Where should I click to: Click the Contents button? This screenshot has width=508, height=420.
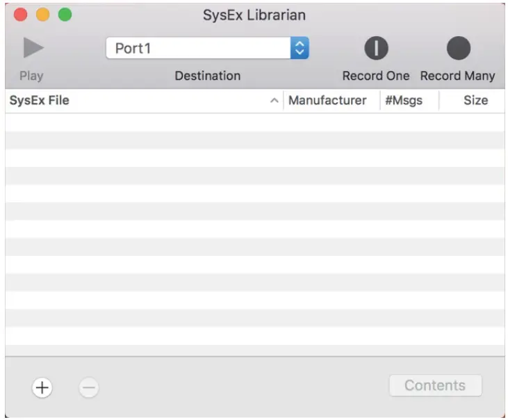(x=435, y=385)
